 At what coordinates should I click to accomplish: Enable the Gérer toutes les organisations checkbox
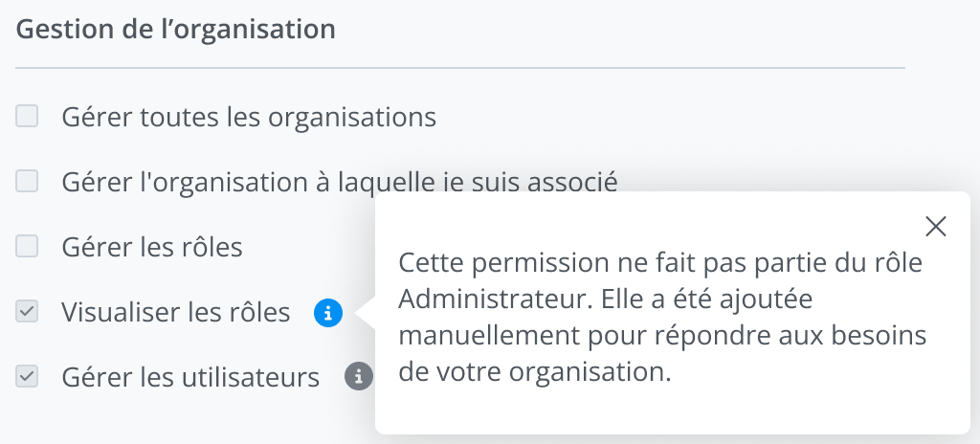coord(27,117)
